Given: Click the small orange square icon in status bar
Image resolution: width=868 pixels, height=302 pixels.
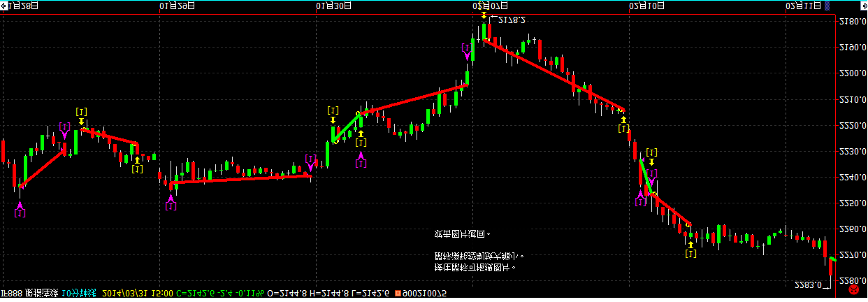Looking at the screenshot, I should tap(398, 293).
